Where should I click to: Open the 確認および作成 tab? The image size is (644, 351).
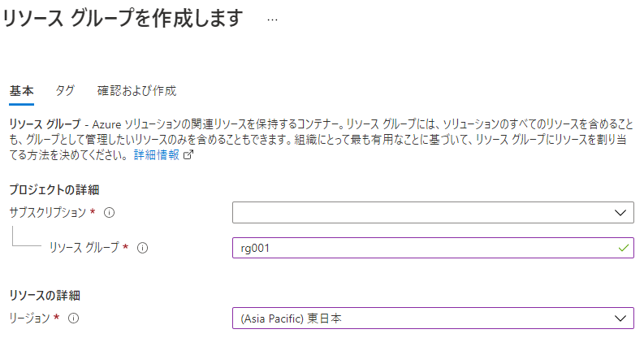[136, 90]
